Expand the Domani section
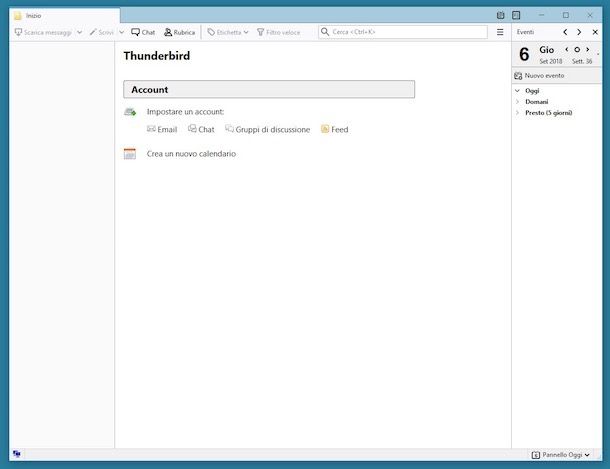Image resolution: width=610 pixels, height=469 pixels. click(x=517, y=102)
